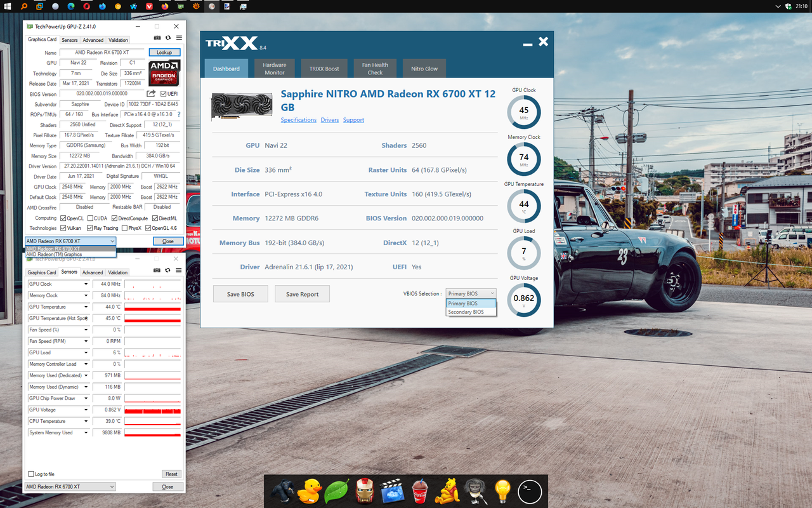This screenshot has width=812, height=508.
Task: Refresh GPU-Z readings via circular arrows icon
Action: (167, 37)
